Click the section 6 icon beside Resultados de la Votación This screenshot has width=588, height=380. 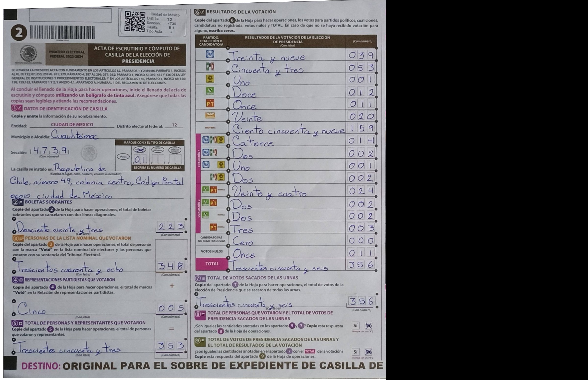[x=200, y=12]
